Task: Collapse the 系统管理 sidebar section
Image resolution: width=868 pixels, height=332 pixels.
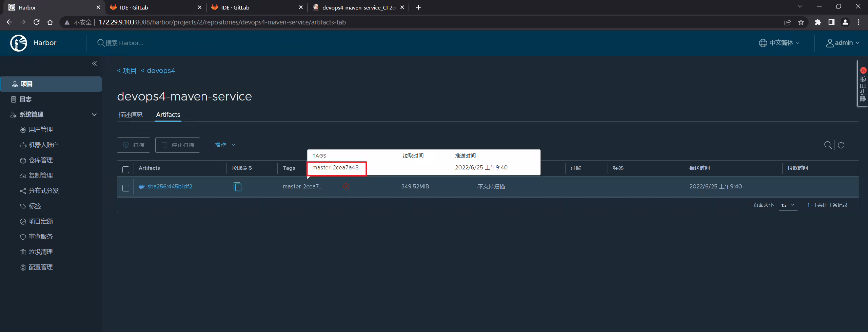Action: pos(94,115)
